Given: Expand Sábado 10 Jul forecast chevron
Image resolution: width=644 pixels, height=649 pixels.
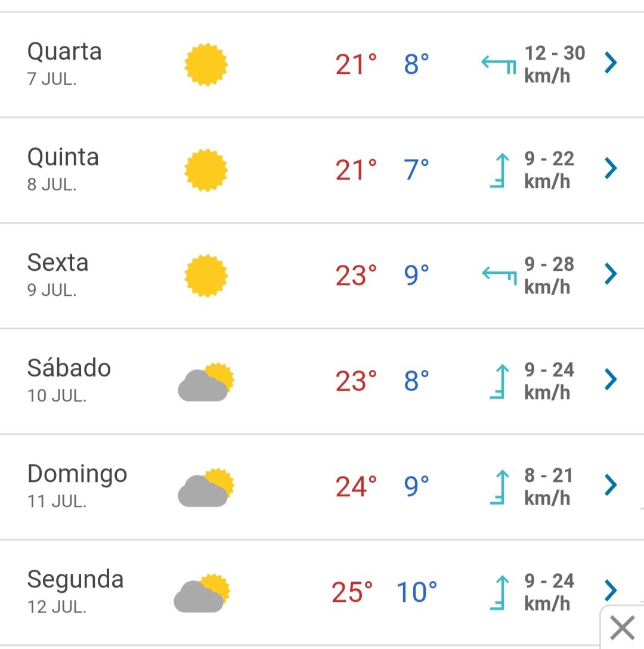Looking at the screenshot, I should [x=611, y=379].
